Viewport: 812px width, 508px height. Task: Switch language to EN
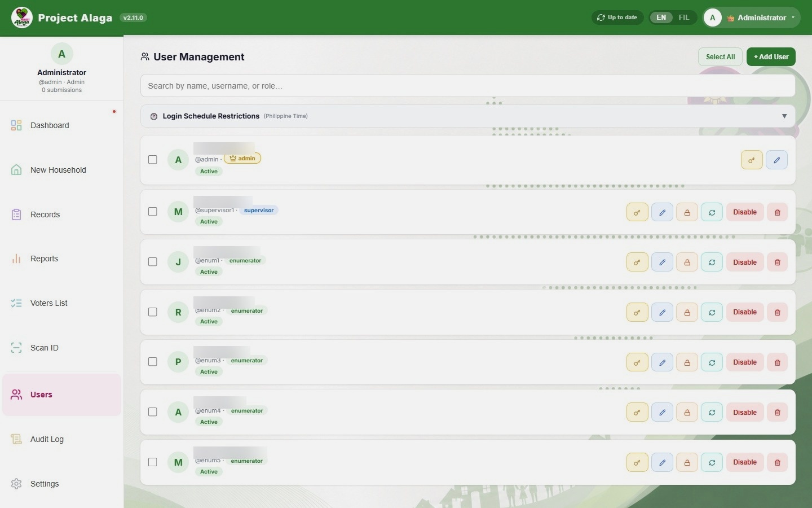[x=661, y=17]
